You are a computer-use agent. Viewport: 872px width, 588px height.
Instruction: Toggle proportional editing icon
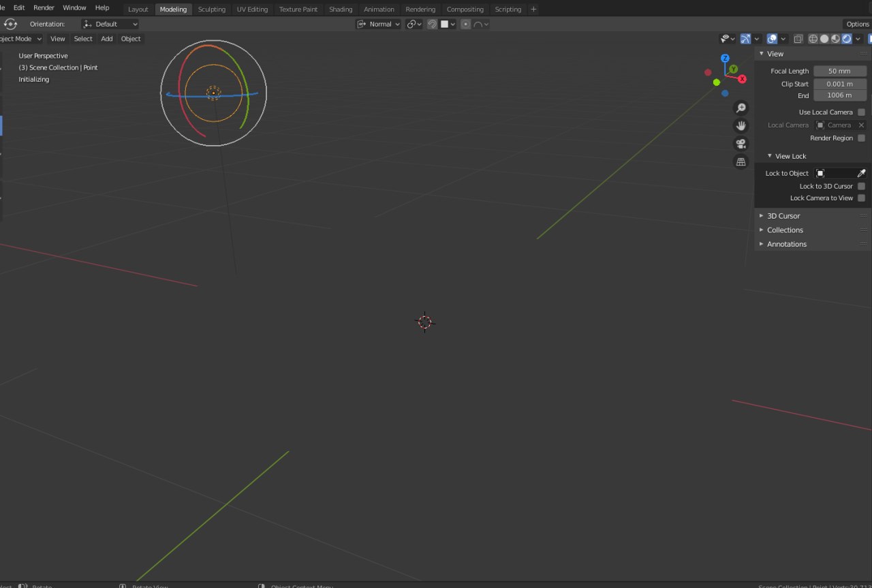[x=465, y=24]
